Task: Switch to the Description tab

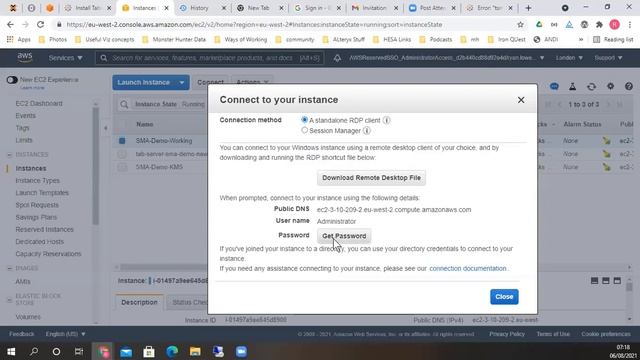Action: [139, 302]
